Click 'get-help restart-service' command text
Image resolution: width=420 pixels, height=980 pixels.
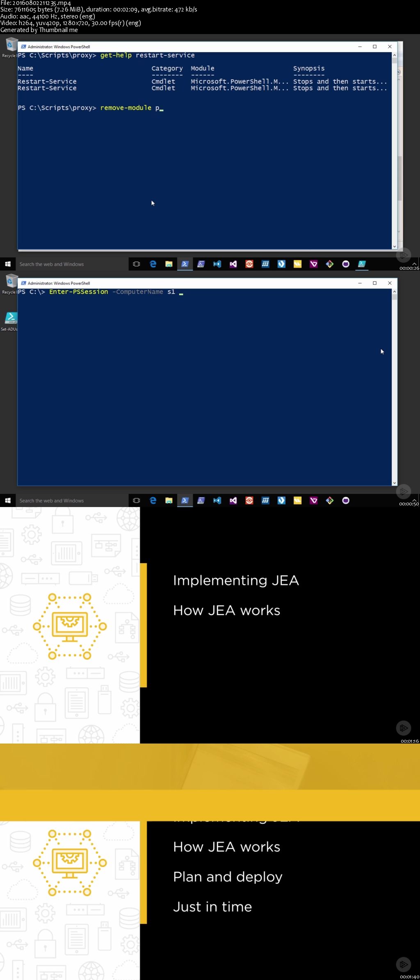[x=148, y=55]
